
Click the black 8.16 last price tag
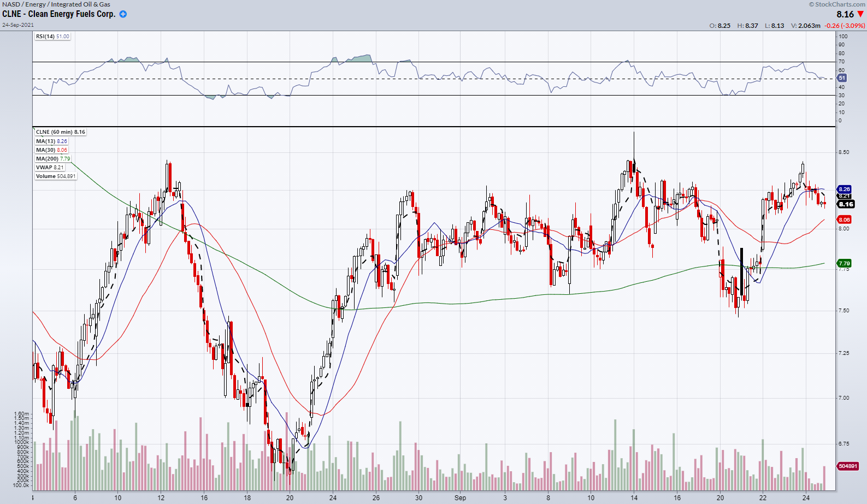846,204
